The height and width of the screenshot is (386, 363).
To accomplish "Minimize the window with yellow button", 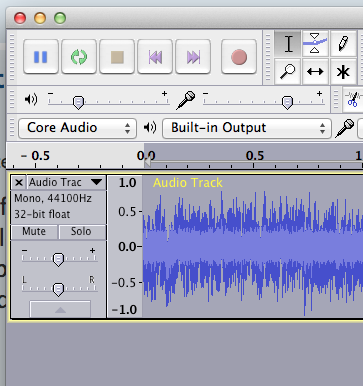I will (40, 18).
